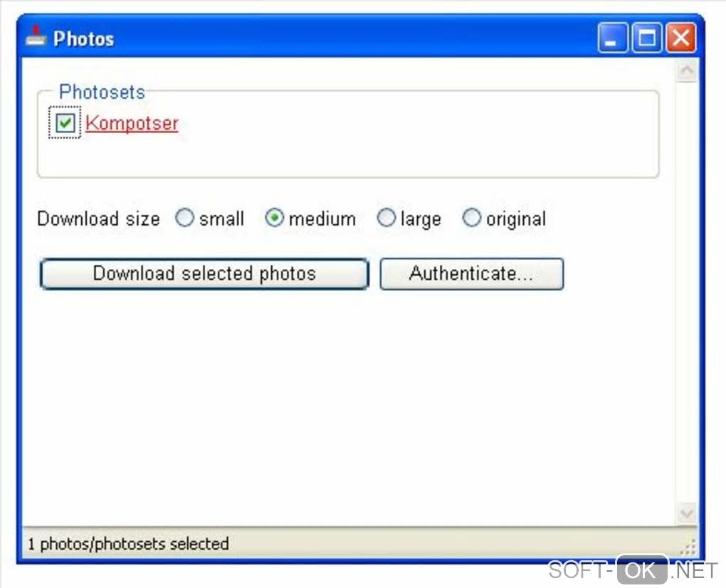726x588 pixels.
Task: Choose large download size option
Action: click(x=386, y=218)
